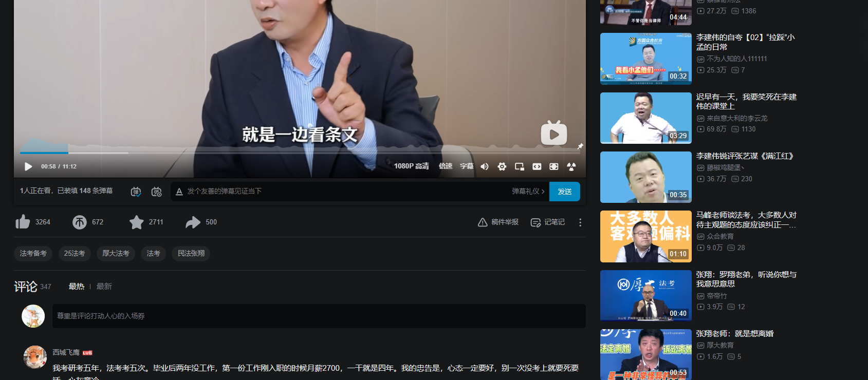
Task: Enable picture-in-picture mode
Action: coord(520,166)
